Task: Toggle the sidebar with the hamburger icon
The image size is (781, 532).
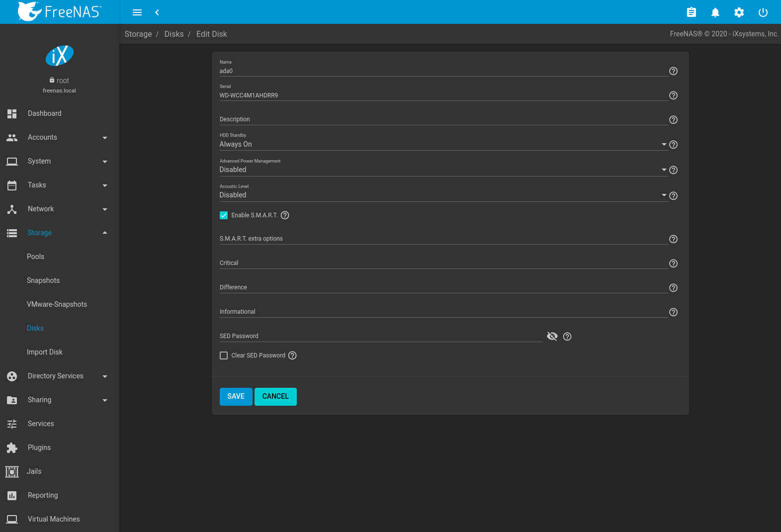Action: click(x=137, y=12)
